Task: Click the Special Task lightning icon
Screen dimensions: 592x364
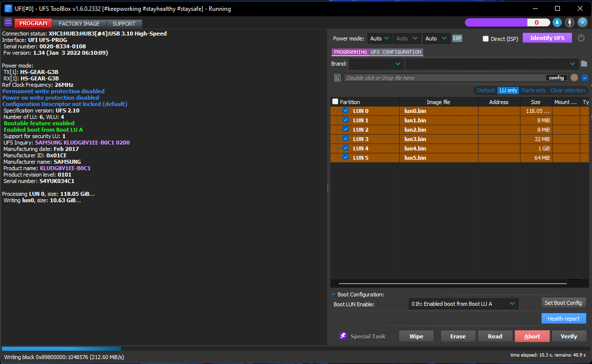Action: click(x=343, y=336)
